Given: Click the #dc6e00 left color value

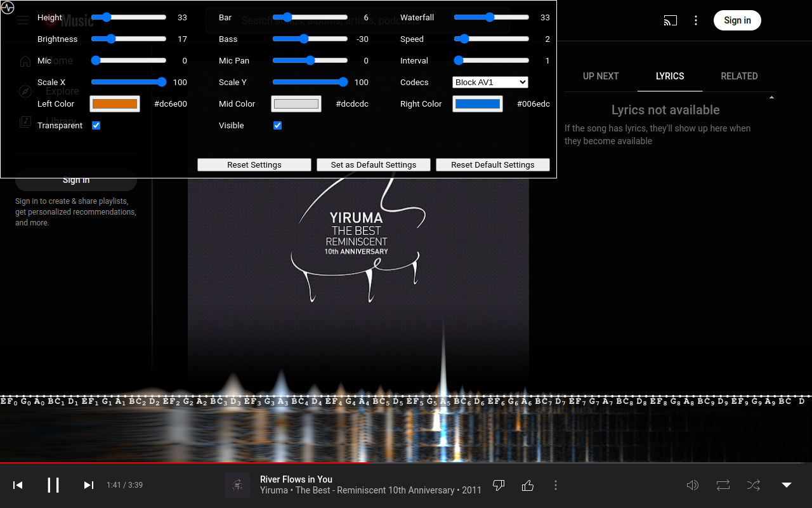Looking at the screenshot, I should pos(171,104).
